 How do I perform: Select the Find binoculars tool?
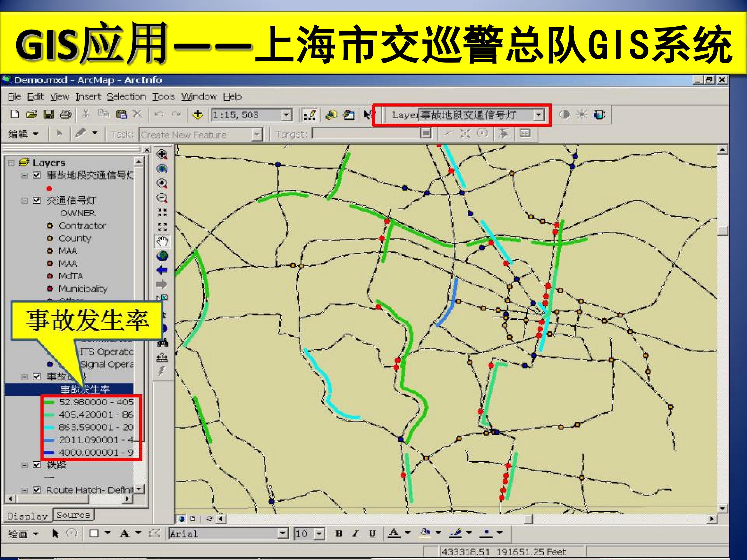point(162,343)
